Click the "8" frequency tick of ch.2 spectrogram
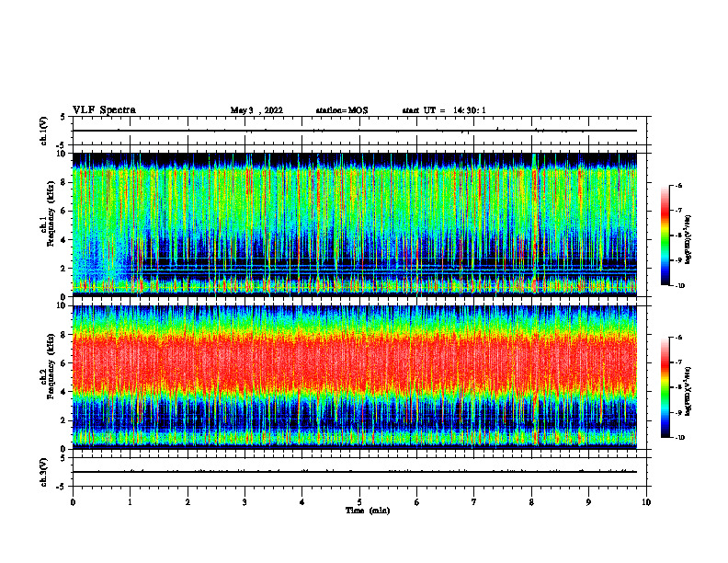Image resolution: width=728 pixels, height=563 pixels. click(64, 335)
